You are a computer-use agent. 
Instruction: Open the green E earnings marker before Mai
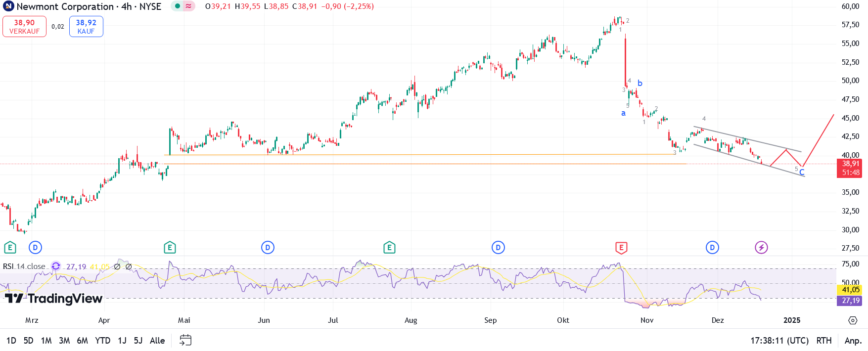pos(170,248)
